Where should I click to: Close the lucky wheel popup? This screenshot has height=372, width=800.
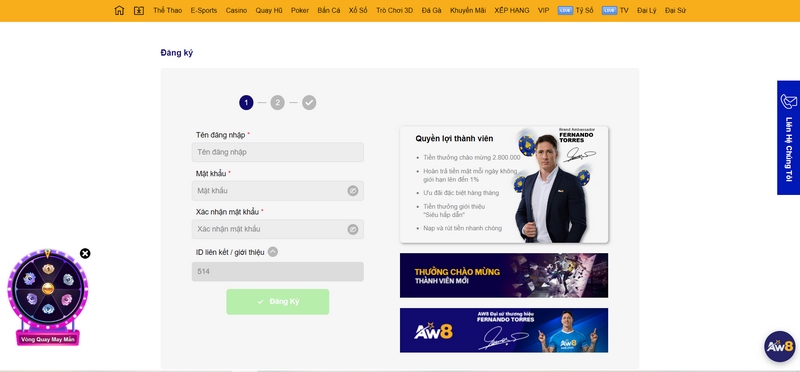(x=85, y=254)
